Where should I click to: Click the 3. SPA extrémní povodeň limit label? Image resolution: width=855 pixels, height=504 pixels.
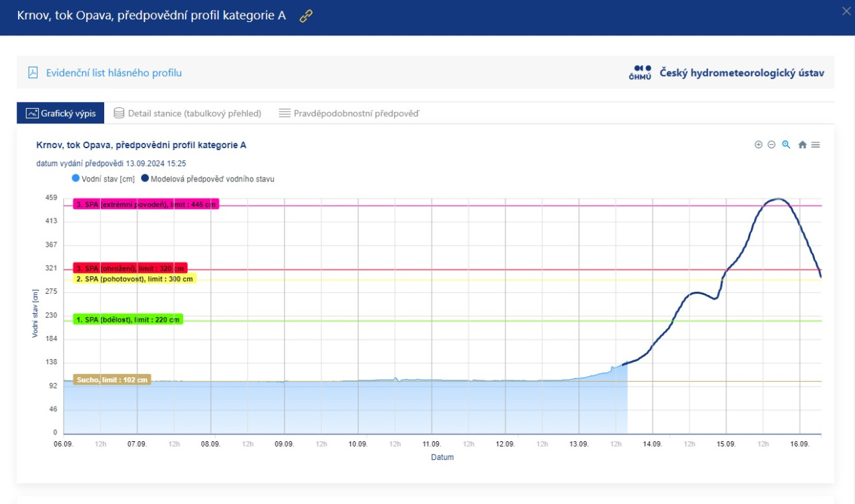[x=146, y=204]
